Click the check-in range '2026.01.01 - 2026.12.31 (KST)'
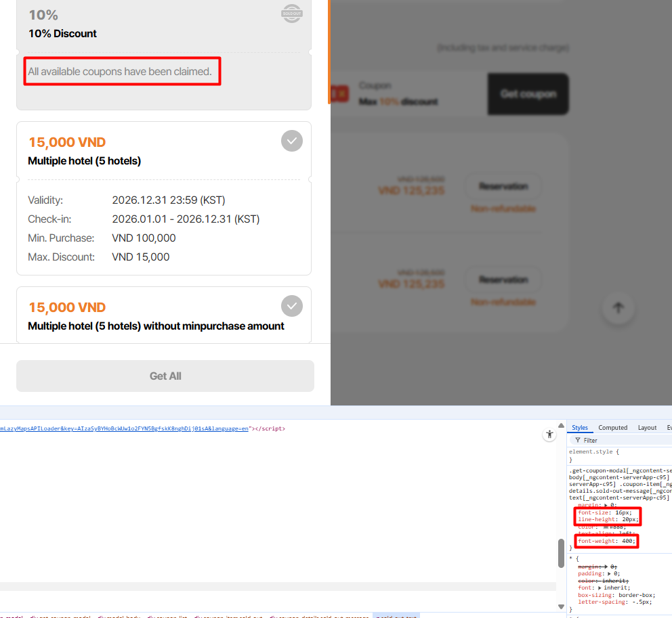672x618 pixels. pos(186,219)
